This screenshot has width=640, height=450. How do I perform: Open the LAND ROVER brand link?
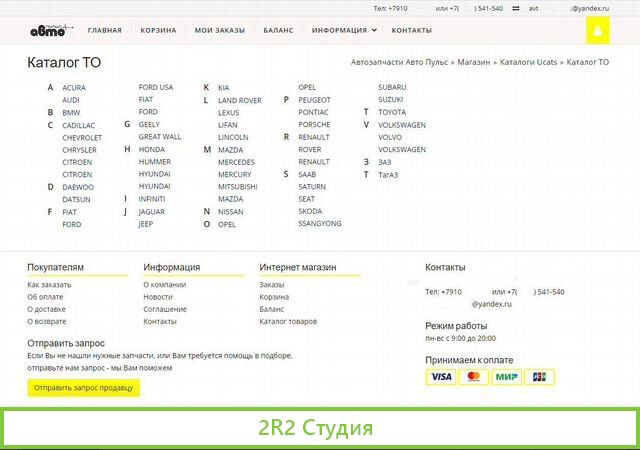tap(240, 100)
